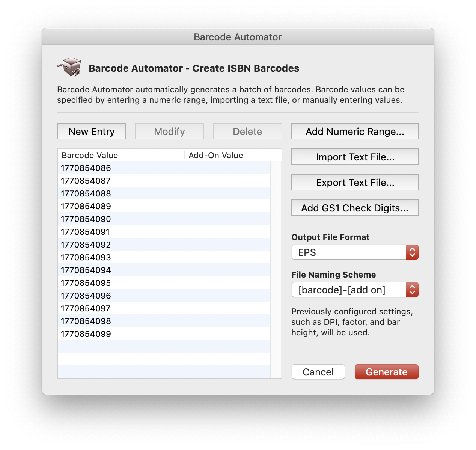The image size is (476, 450).
Task: Click the Barcode Value column header
Action: 121,155
